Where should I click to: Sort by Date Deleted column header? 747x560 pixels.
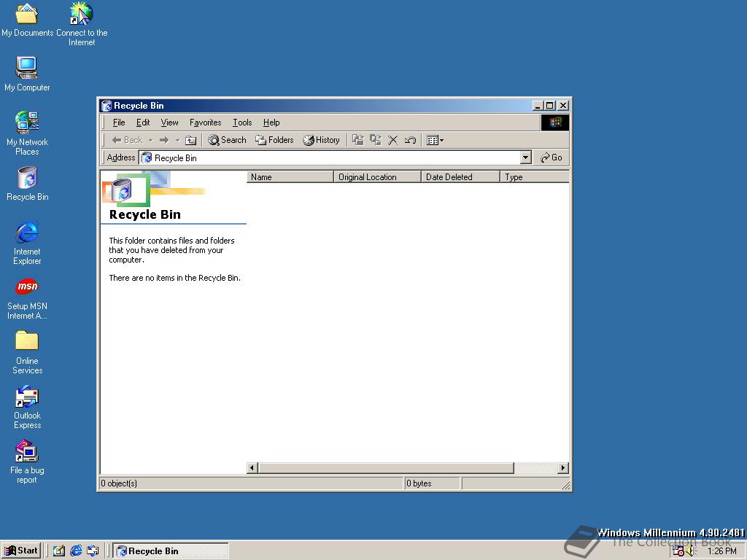click(x=461, y=176)
